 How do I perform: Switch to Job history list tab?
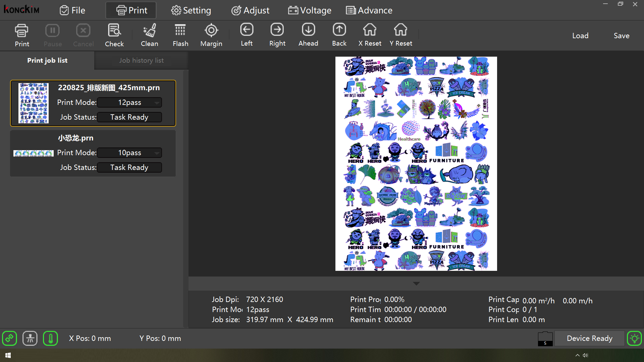[141, 60]
